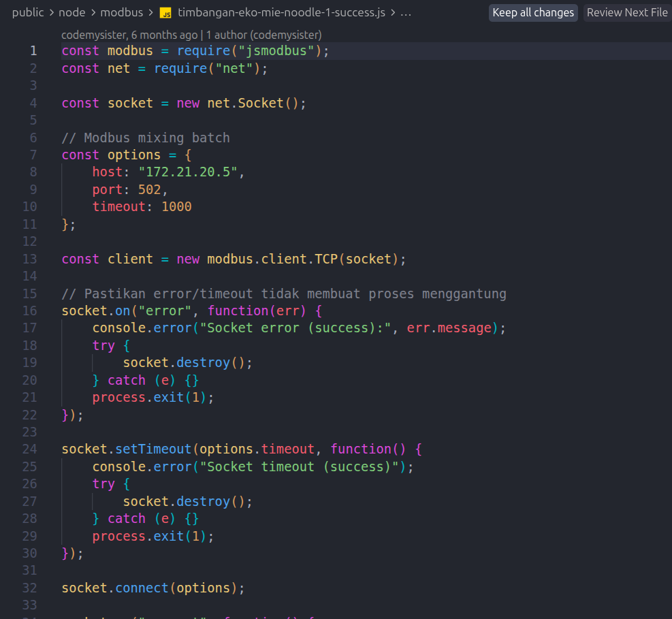Image resolution: width=672 pixels, height=619 pixels.
Task: Click process.exit(1) on line 21
Action: click(x=150, y=398)
